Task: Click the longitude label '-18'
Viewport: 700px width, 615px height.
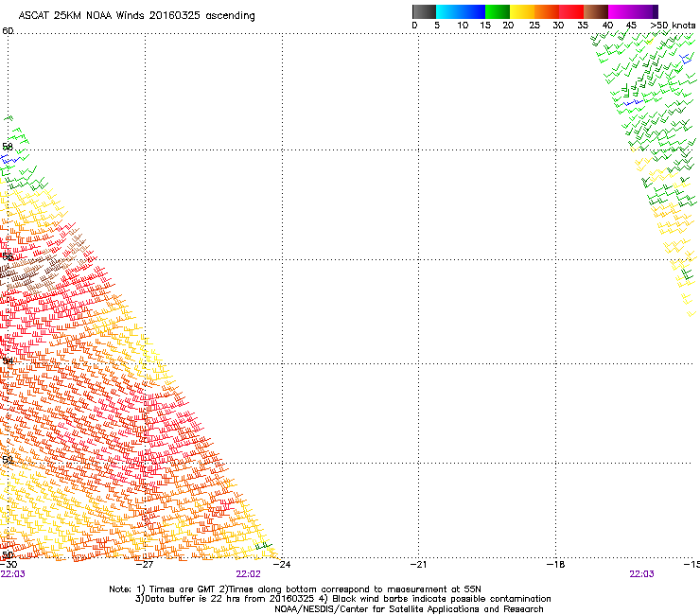Action: coord(555,565)
